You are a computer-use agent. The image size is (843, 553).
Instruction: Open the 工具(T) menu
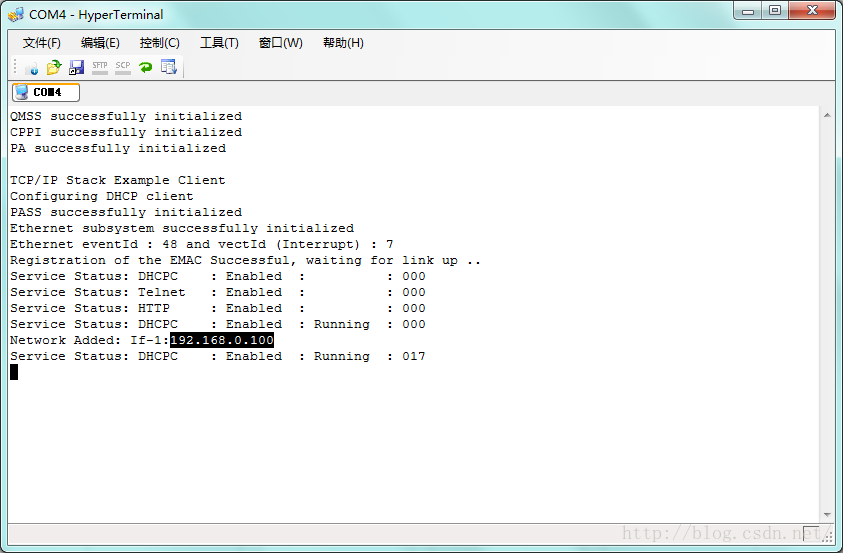pyautogui.click(x=219, y=43)
